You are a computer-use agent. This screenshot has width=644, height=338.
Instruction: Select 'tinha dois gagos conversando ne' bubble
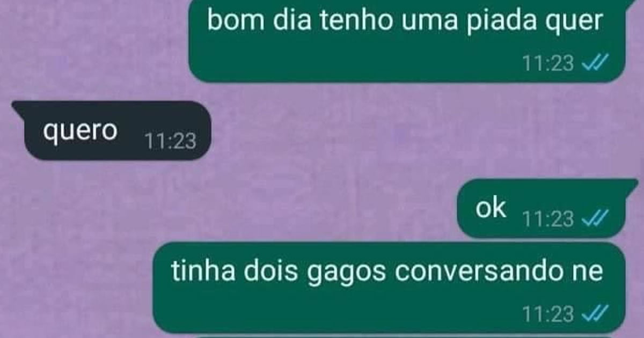point(389,288)
